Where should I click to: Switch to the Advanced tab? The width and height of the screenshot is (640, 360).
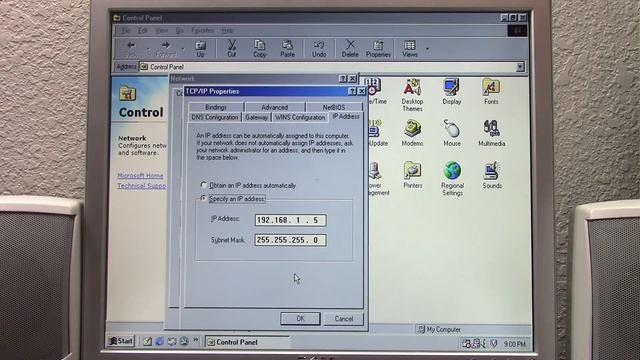coord(274,107)
